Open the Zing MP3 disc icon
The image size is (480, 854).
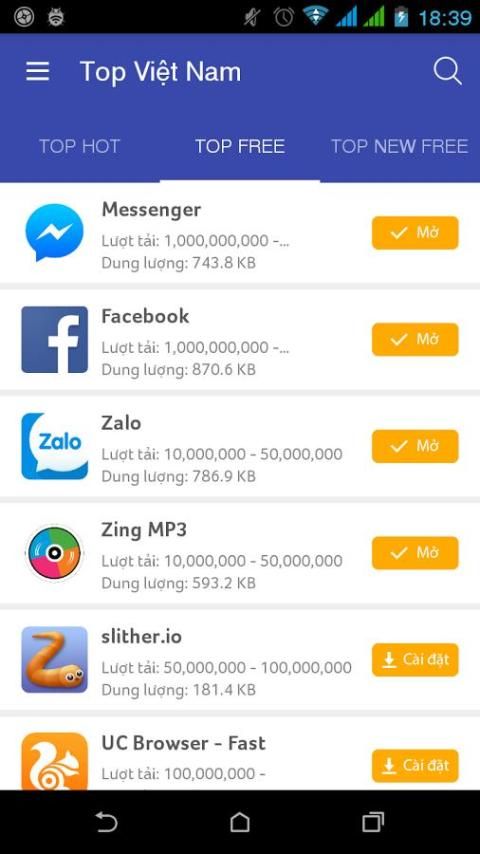pyautogui.click(x=54, y=553)
